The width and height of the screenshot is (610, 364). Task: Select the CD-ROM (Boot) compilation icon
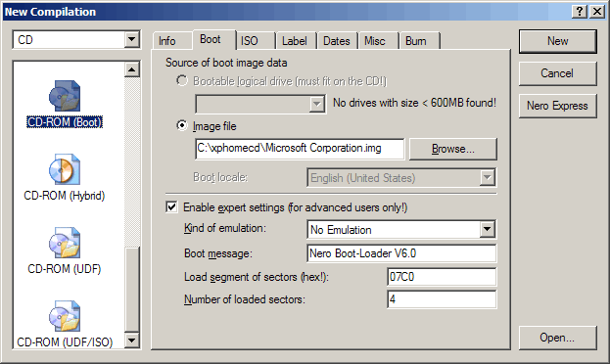tap(65, 96)
